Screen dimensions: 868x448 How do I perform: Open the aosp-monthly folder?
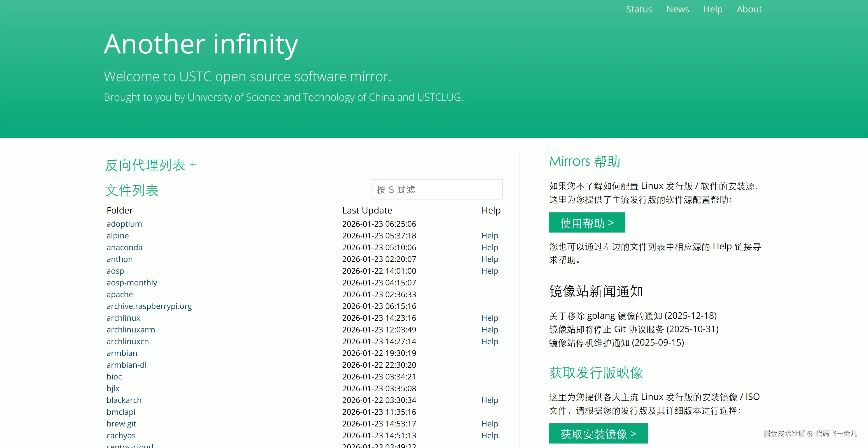click(131, 282)
